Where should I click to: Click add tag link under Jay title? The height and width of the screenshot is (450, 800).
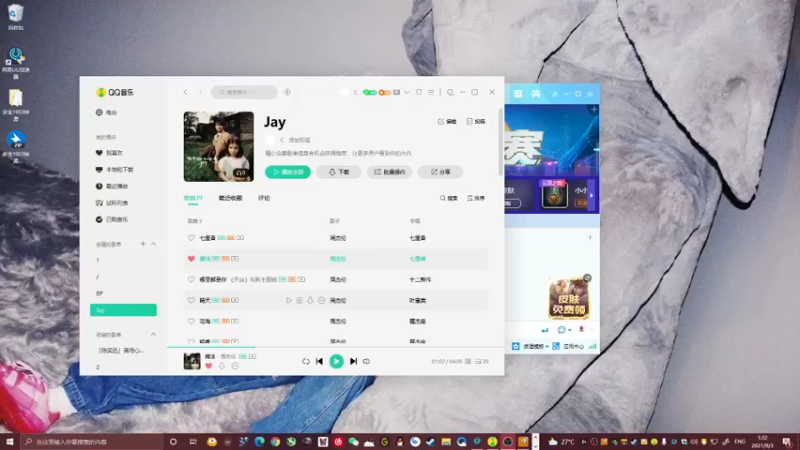tap(299, 140)
